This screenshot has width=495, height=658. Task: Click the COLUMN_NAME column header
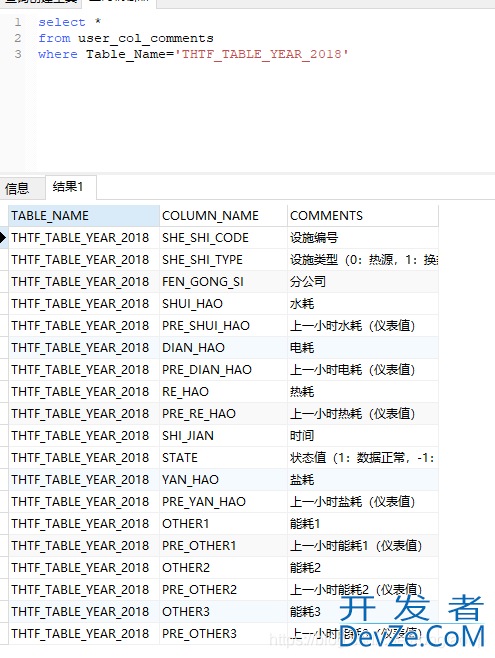223,216
